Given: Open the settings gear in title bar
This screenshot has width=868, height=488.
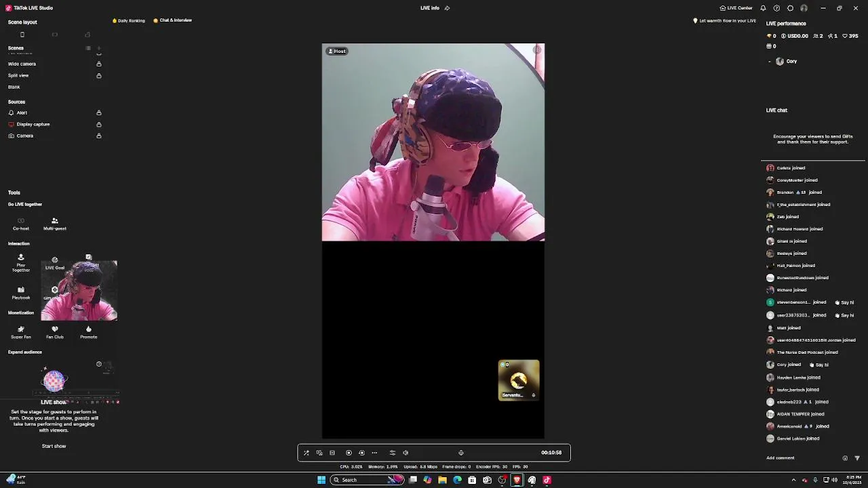Looking at the screenshot, I should point(790,8).
